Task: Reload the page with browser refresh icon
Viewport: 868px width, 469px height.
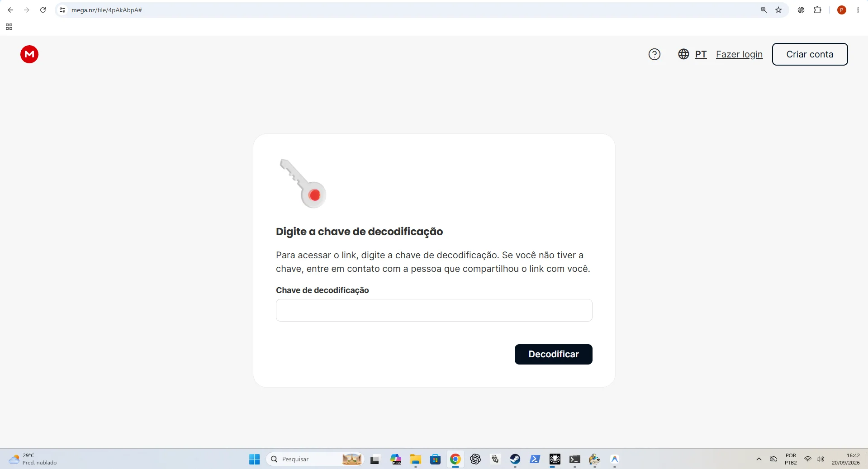Action: pos(43,10)
